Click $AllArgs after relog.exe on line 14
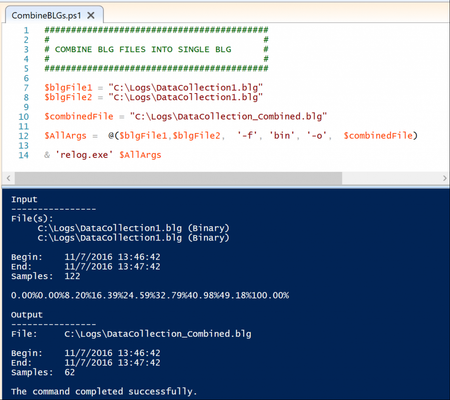 tap(140, 155)
